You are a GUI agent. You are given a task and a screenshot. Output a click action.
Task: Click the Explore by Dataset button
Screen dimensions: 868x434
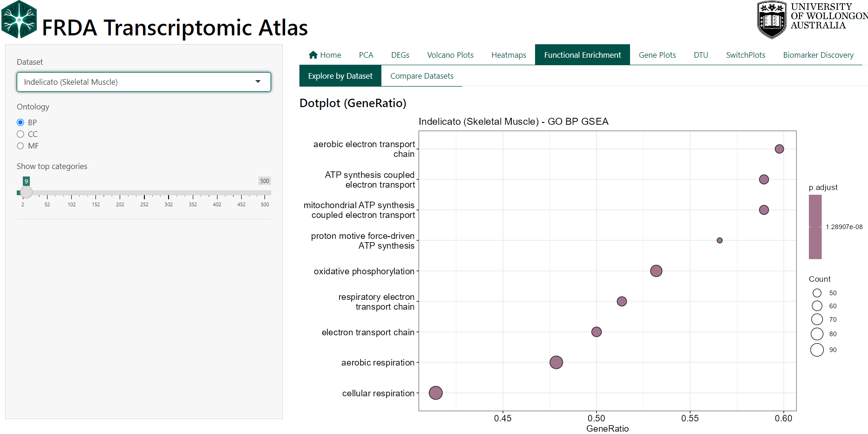pyautogui.click(x=340, y=76)
